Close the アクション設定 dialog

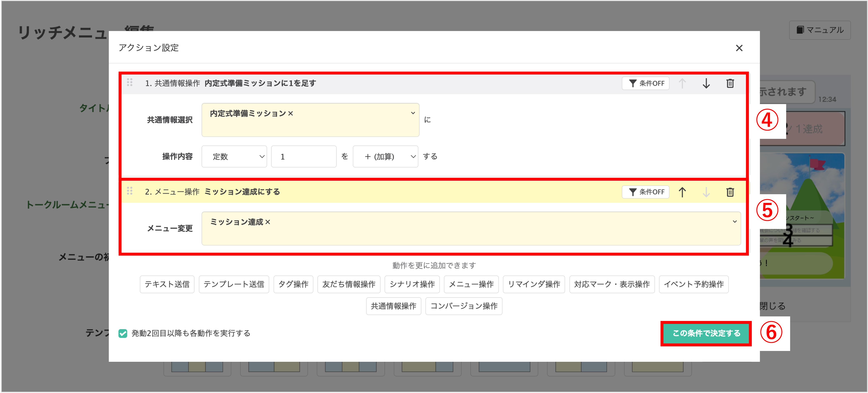pos(739,48)
